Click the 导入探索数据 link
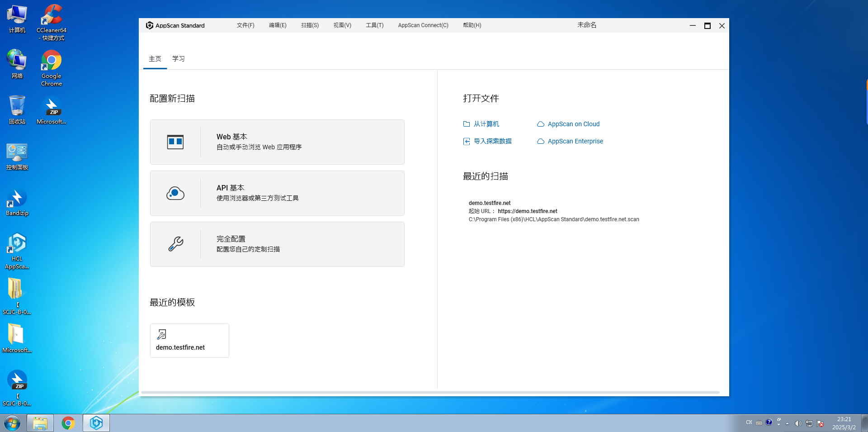 (x=493, y=141)
